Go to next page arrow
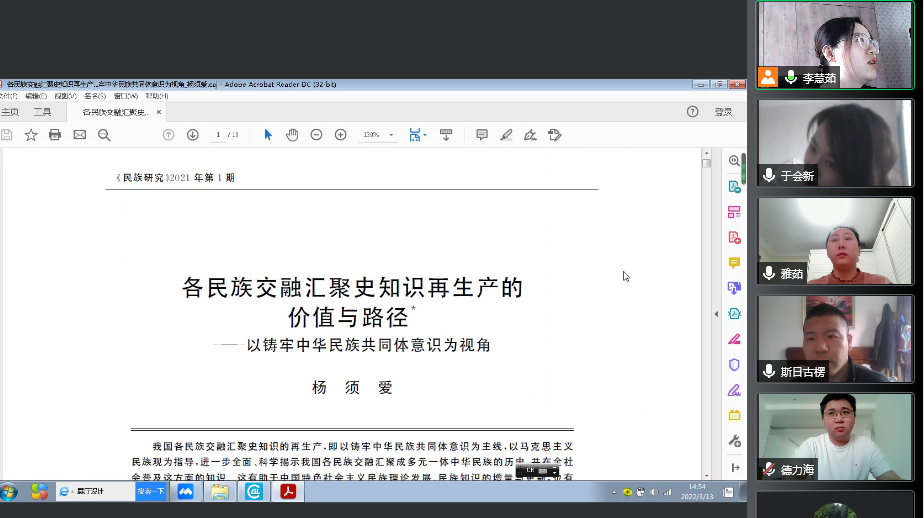Screen dimensions: 924x518 click(x=192, y=135)
